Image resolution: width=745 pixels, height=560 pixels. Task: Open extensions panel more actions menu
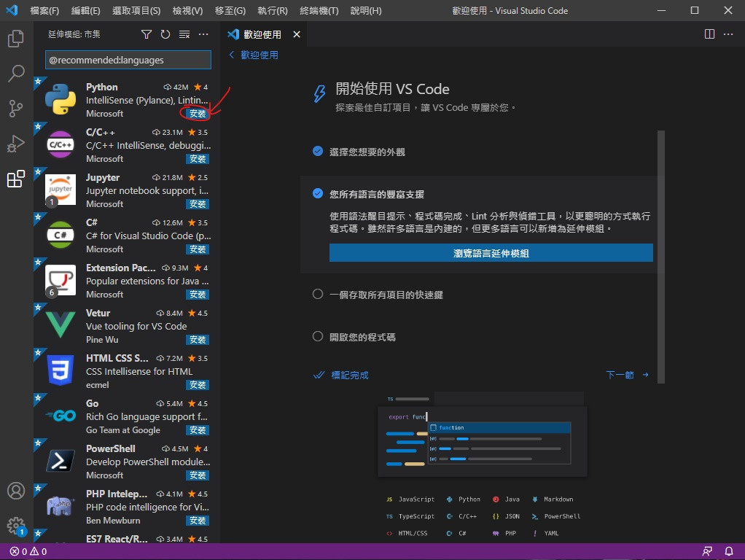coord(203,34)
